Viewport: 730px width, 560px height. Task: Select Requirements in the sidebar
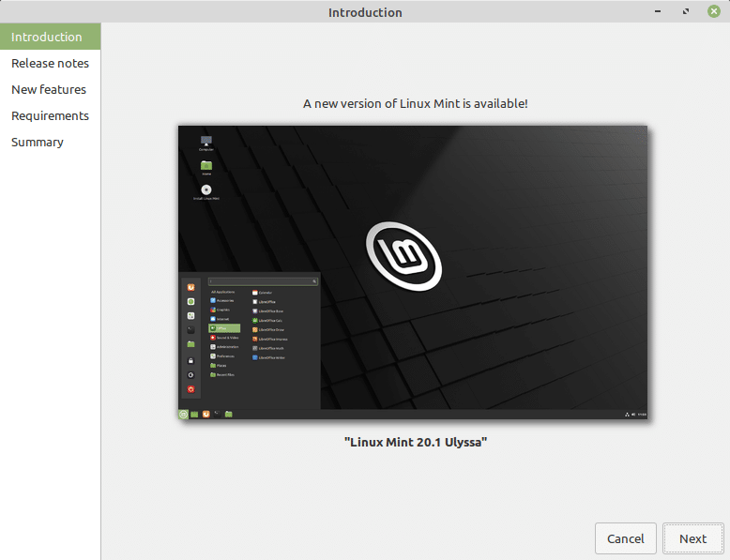coord(50,115)
